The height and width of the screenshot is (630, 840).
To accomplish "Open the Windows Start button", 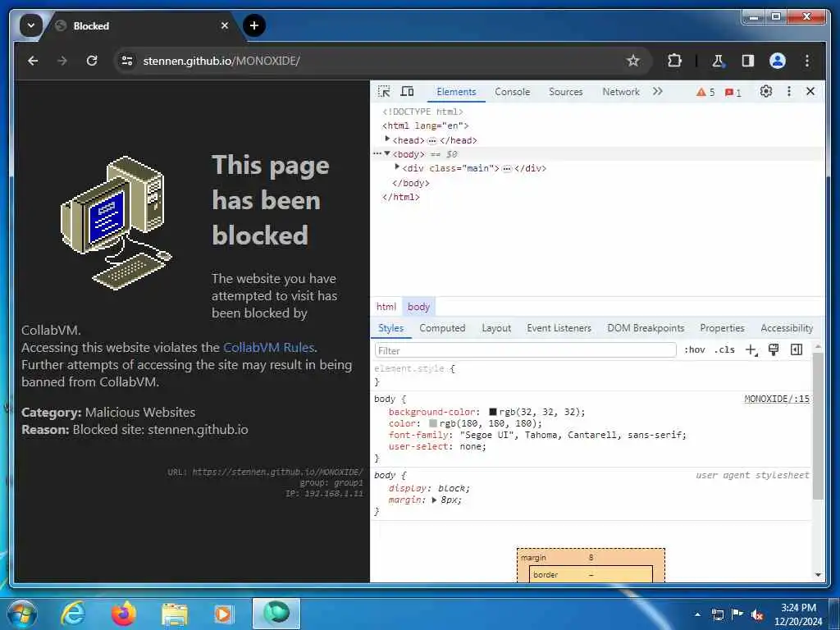I will pyautogui.click(x=21, y=614).
